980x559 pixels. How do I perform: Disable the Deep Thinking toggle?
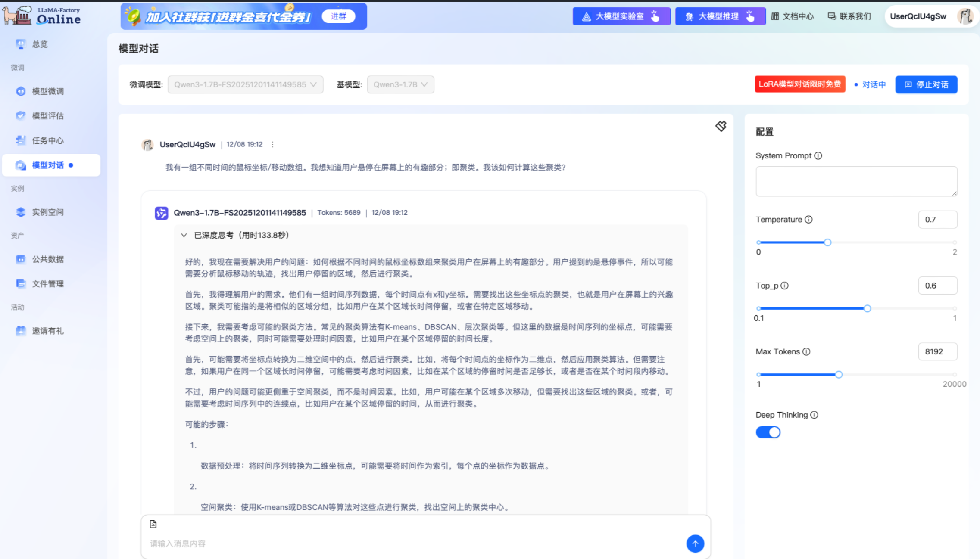tap(768, 432)
